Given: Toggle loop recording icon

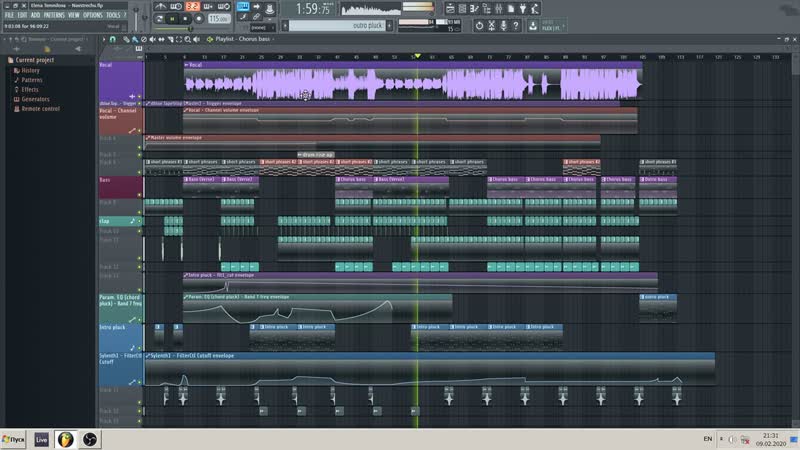Looking at the screenshot, I should [224, 7].
